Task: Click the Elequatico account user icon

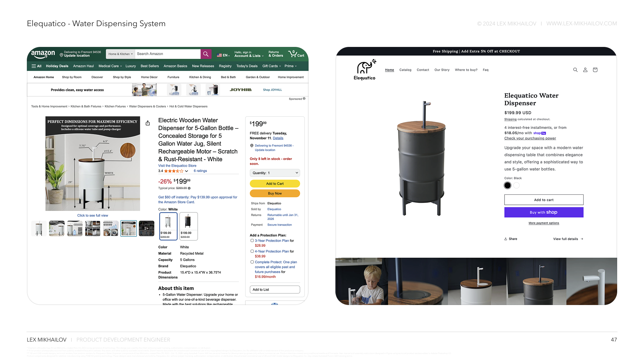Action: pos(585,70)
